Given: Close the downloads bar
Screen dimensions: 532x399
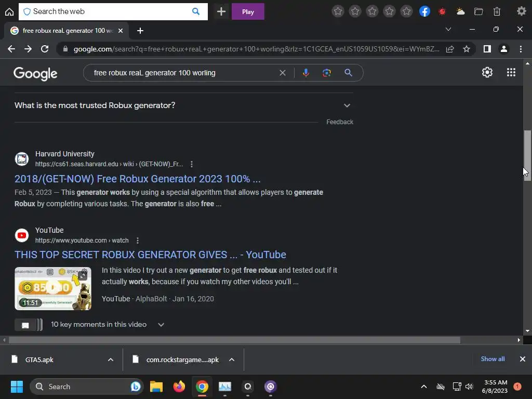Looking at the screenshot, I should [x=523, y=359].
